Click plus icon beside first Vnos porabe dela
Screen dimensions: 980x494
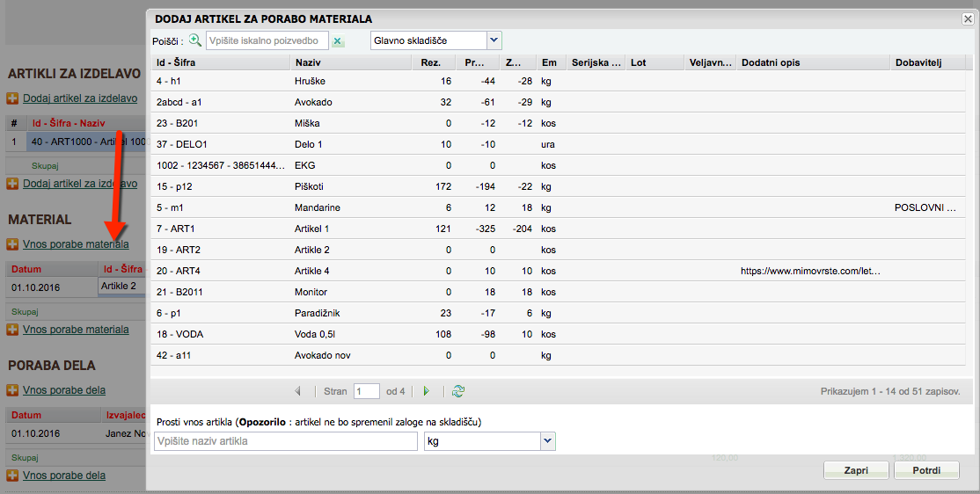click(12, 390)
